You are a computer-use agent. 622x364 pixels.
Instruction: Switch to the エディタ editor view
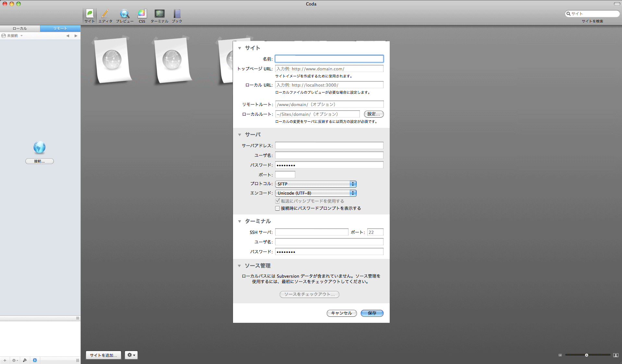pyautogui.click(x=105, y=16)
